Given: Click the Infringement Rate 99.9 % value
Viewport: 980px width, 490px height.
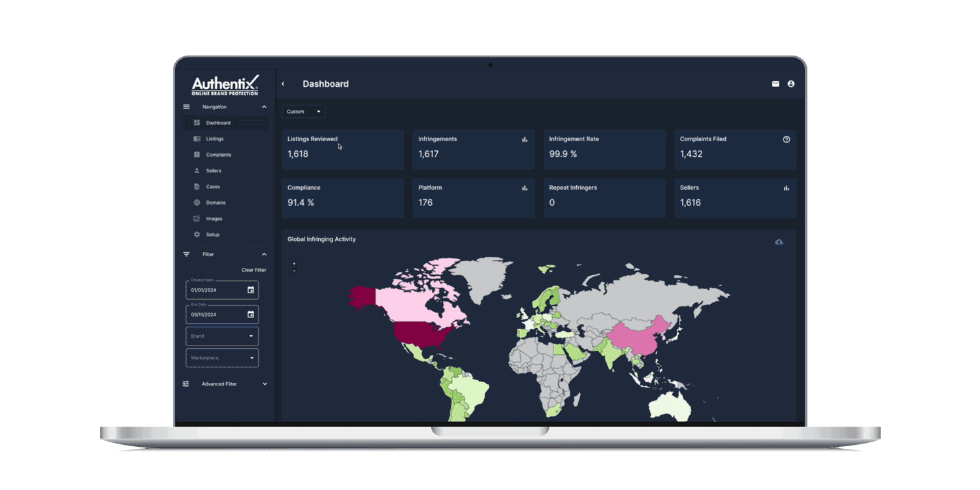Looking at the screenshot, I should (563, 154).
